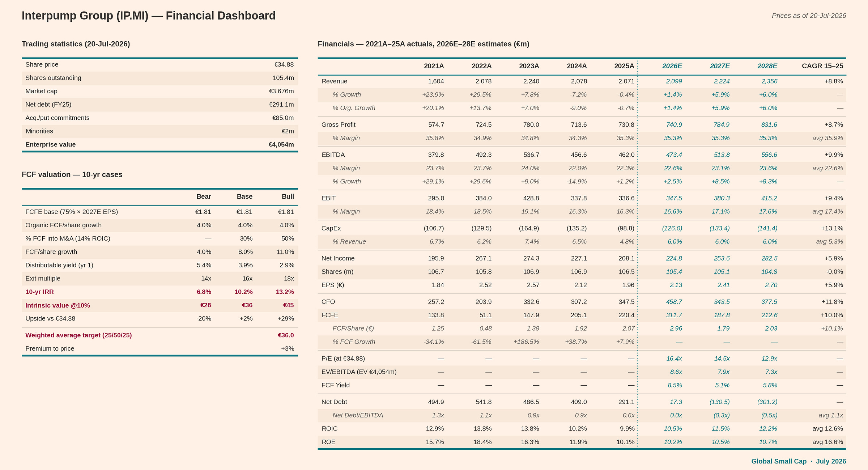This screenshot has width=868, height=470.
Task: Click the Bear intrinsic value €28
Action: (x=206, y=306)
